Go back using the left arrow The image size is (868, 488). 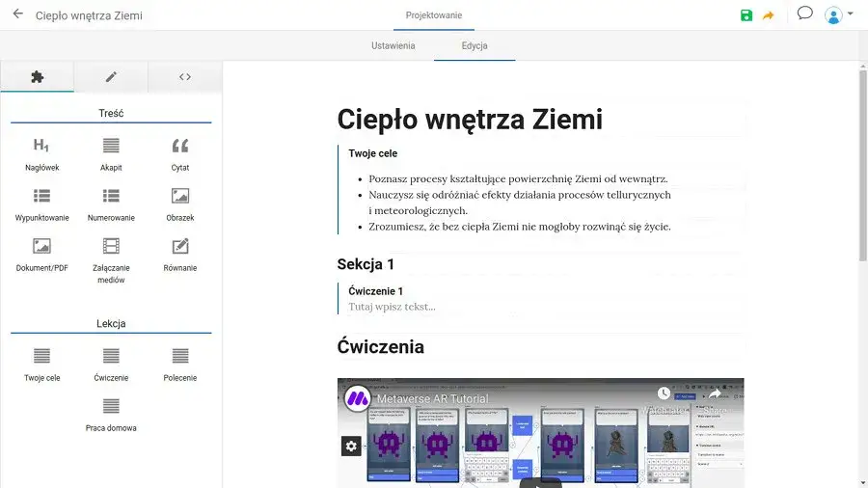point(17,14)
